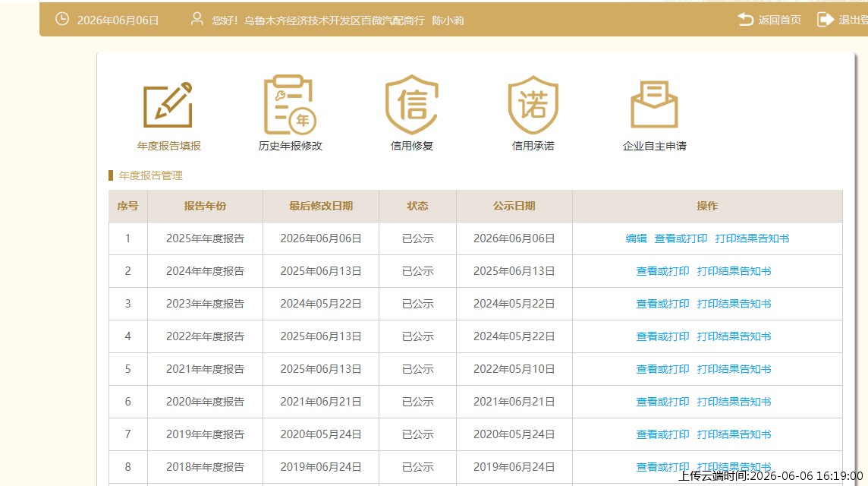This screenshot has width=868, height=486.
Task: Click the 信用承诺 label
Action: pyautogui.click(x=533, y=146)
